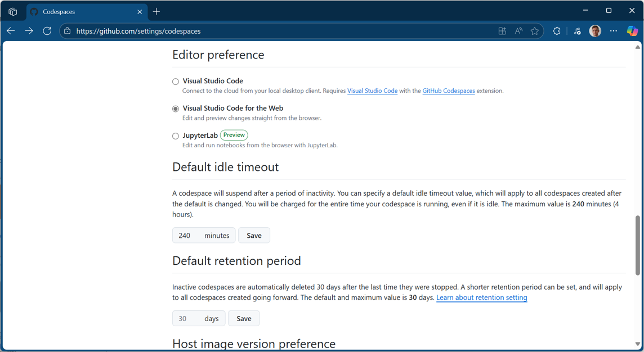Open browser Settings and more menu

tap(614, 31)
